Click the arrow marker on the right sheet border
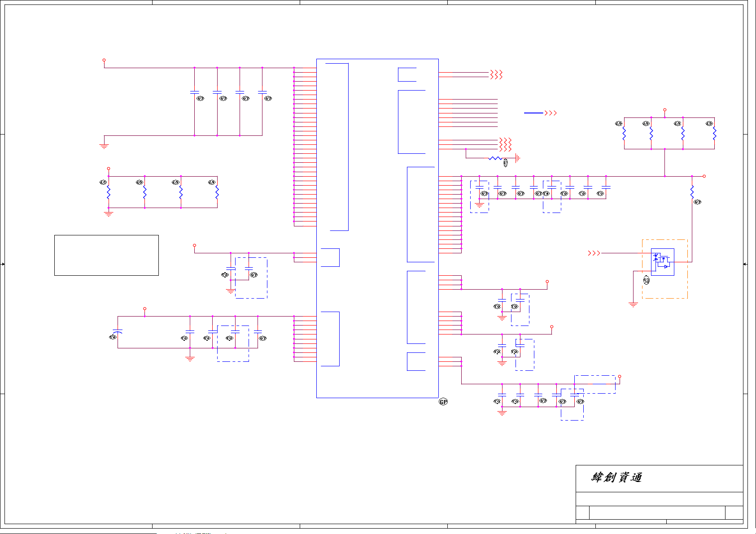 (745, 264)
